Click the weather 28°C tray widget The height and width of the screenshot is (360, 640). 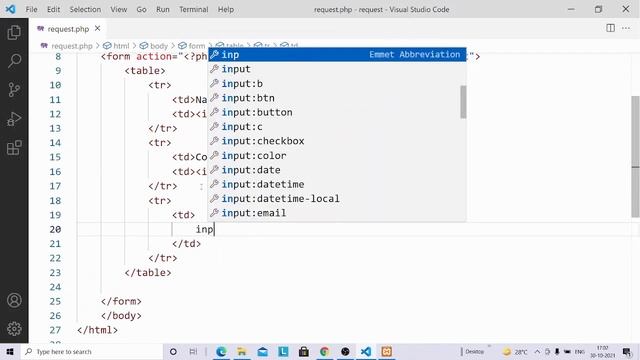point(515,351)
